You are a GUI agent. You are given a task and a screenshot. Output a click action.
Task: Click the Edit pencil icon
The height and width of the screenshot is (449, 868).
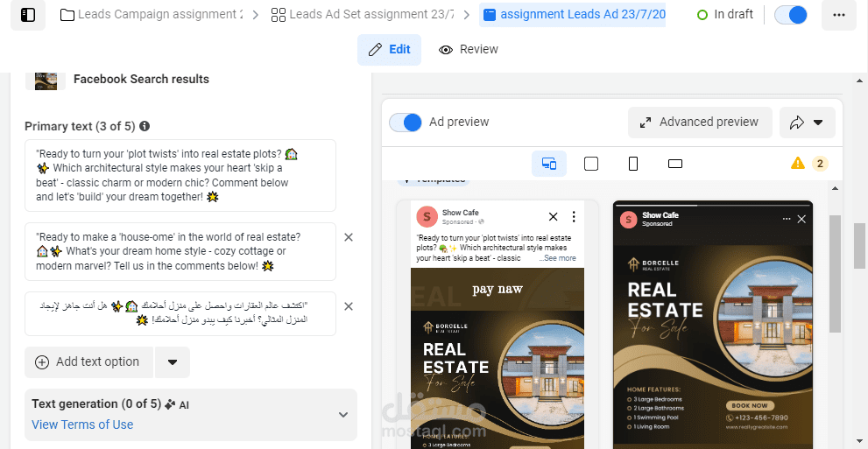pos(376,50)
